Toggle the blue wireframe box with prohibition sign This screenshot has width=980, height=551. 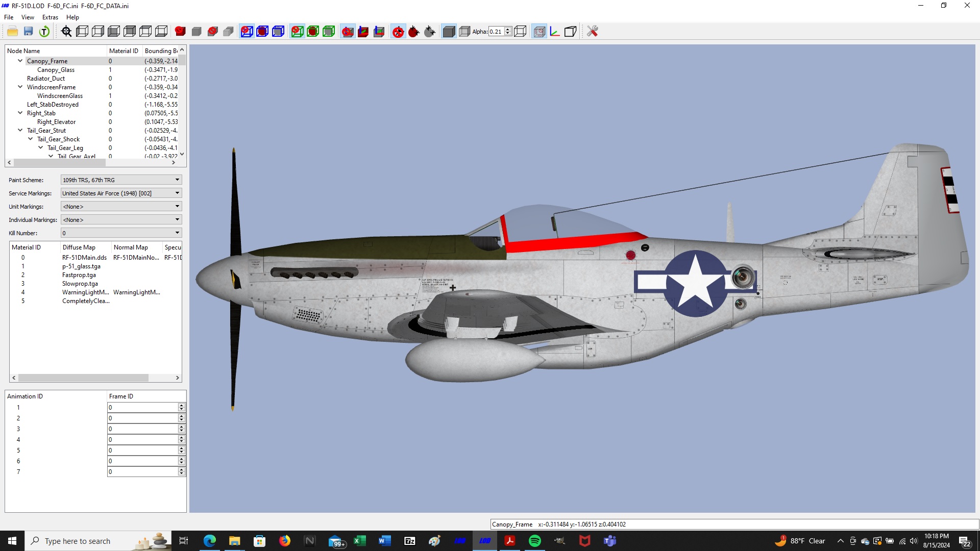[247, 32]
